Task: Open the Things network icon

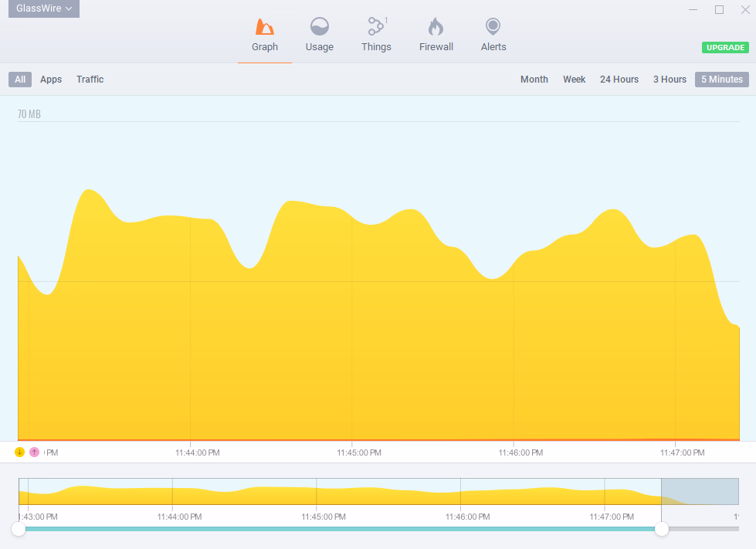Action: point(376,27)
